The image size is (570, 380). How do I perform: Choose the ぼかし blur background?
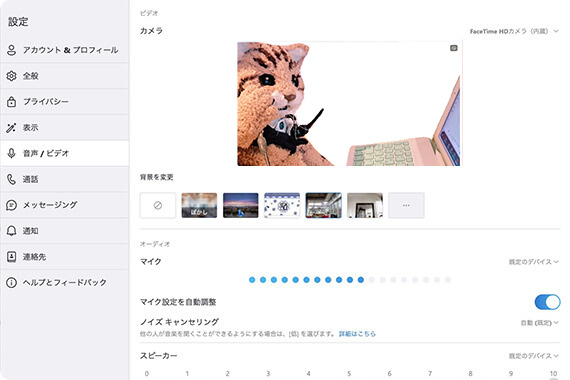(199, 205)
